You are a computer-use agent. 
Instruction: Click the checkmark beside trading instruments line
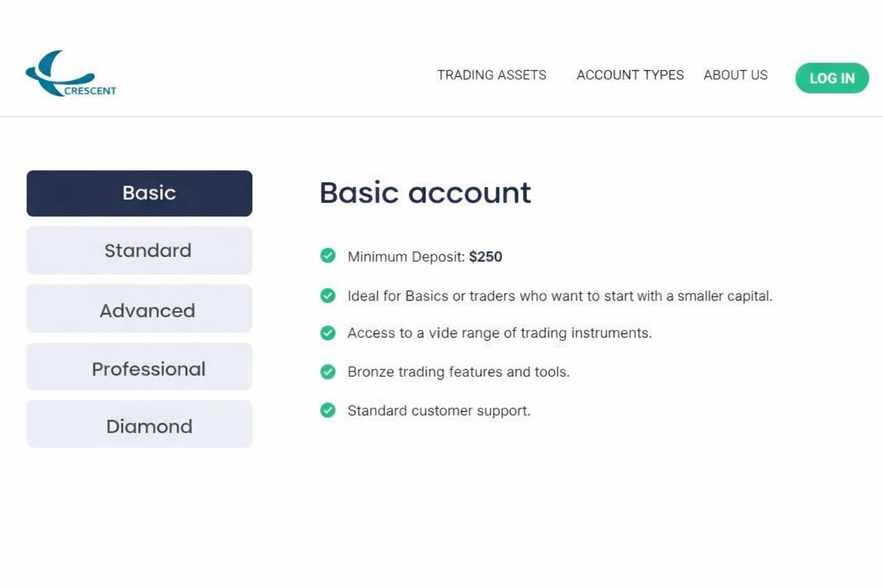328,333
